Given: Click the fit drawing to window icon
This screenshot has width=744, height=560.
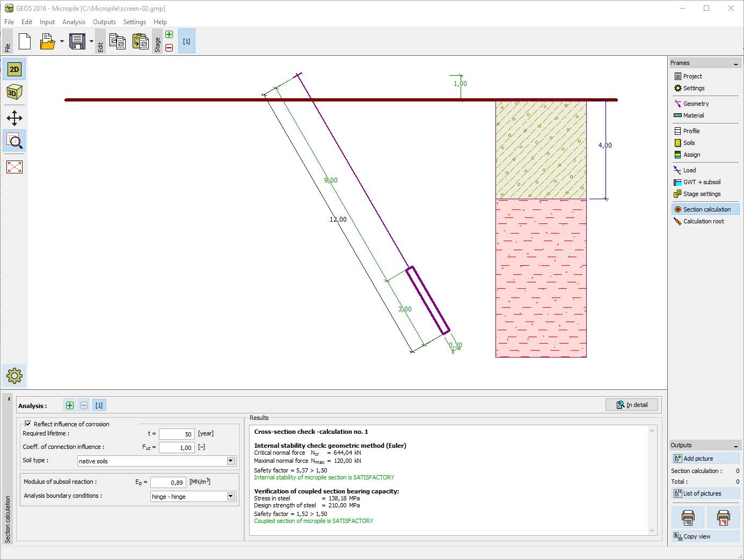Looking at the screenshot, I should [x=14, y=167].
